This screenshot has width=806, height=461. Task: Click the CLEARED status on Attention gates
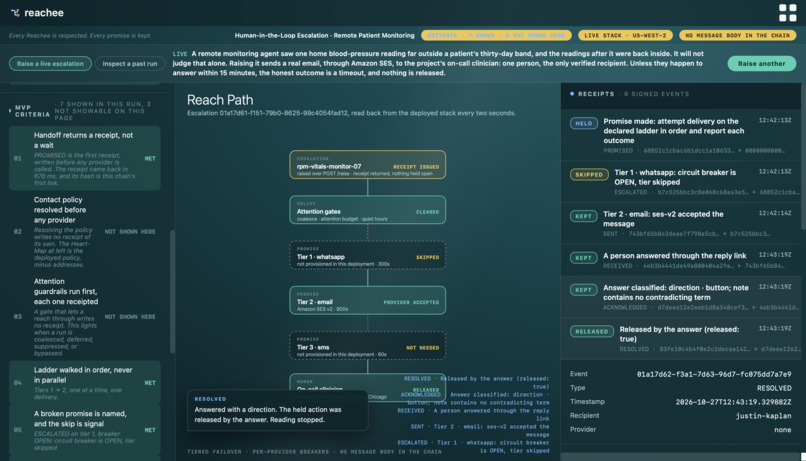(427, 212)
